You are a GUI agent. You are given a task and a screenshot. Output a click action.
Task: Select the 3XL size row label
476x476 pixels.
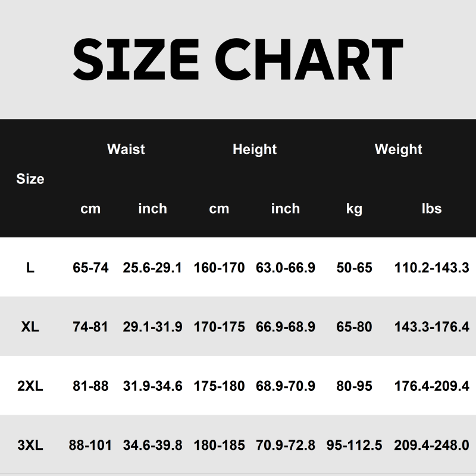pyautogui.click(x=30, y=445)
